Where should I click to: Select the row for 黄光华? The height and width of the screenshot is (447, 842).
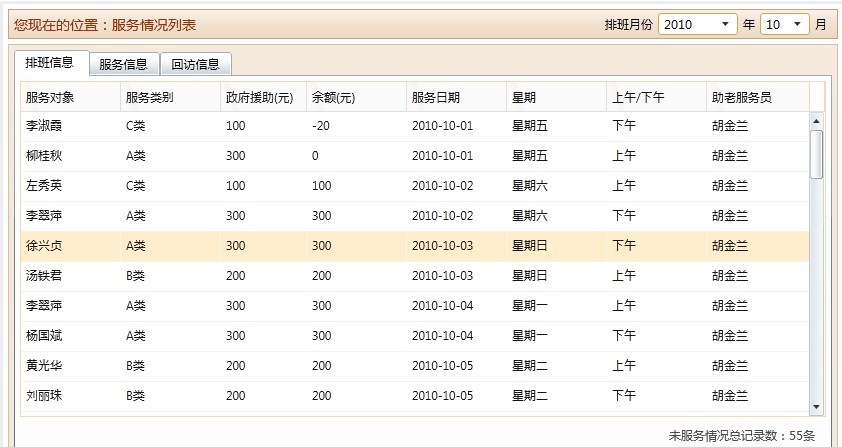44,366
